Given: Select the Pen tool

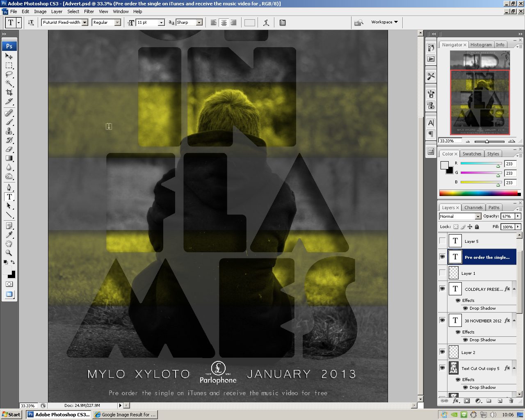Looking at the screenshot, I should point(9,188).
